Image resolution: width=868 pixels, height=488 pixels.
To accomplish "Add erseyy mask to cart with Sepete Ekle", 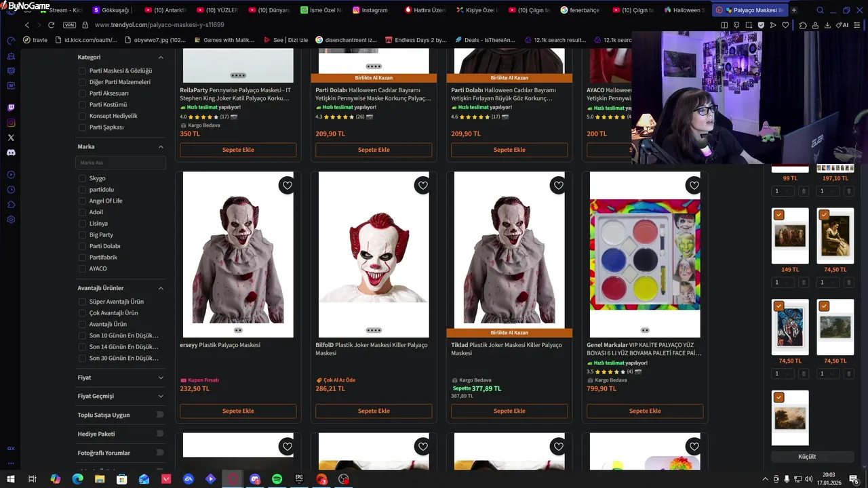I will pyautogui.click(x=238, y=411).
